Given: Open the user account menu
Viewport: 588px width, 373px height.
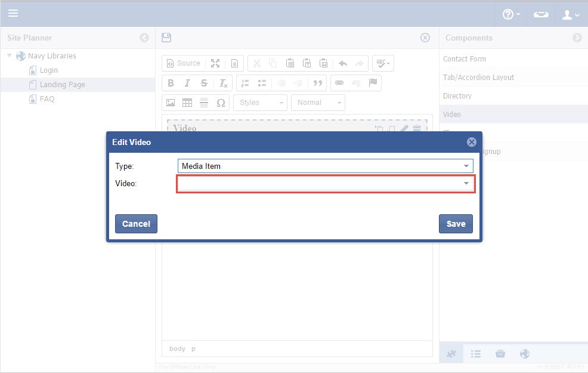Looking at the screenshot, I should coord(570,14).
